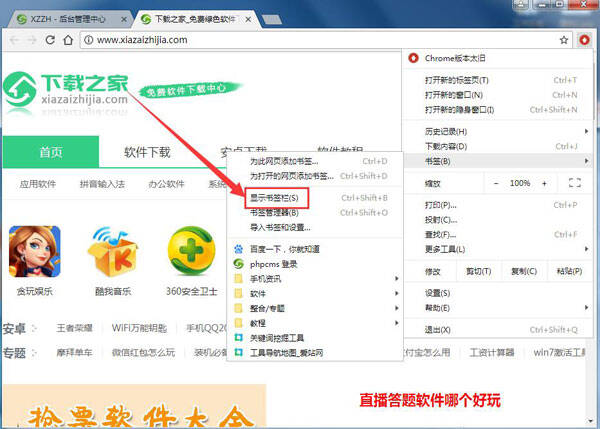
Task: Open the 软件下载 navigation tab
Action: coord(147,152)
